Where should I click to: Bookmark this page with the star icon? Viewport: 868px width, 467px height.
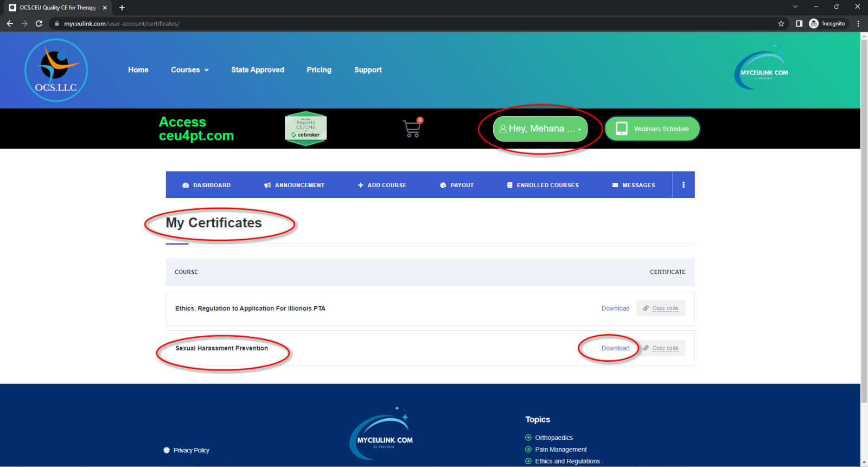(x=781, y=24)
